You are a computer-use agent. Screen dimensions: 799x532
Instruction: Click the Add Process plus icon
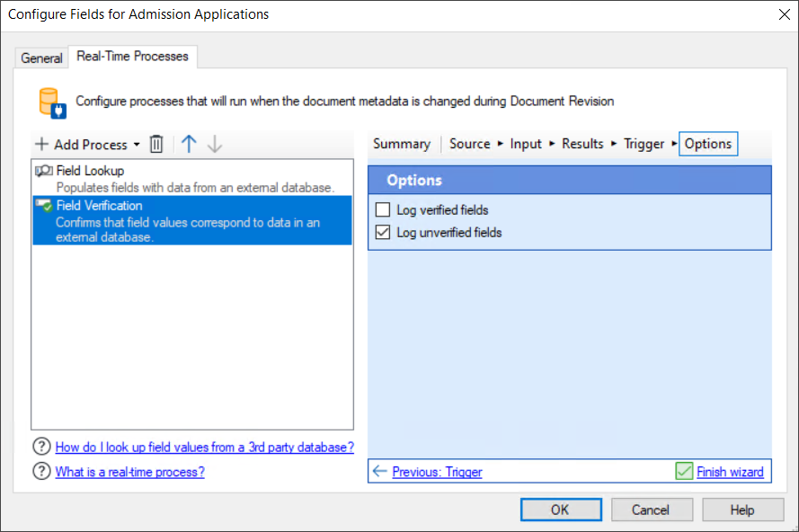41,144
